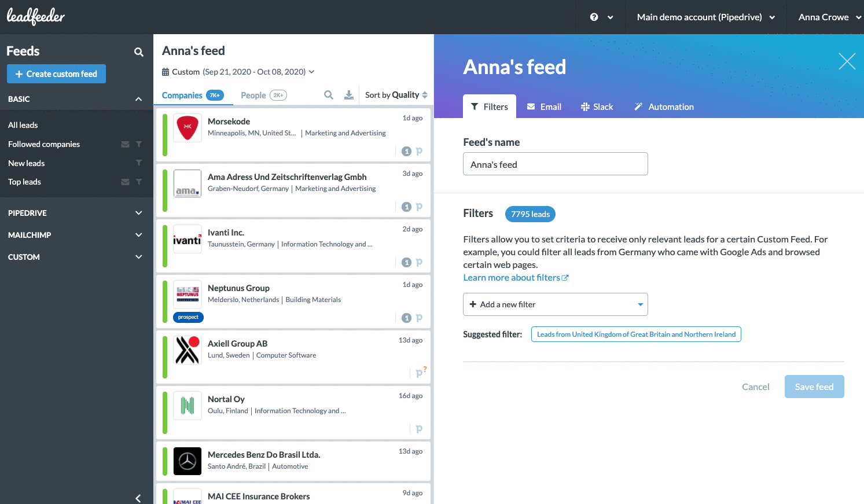Click Morsekode company logo

tap(187, 128)
